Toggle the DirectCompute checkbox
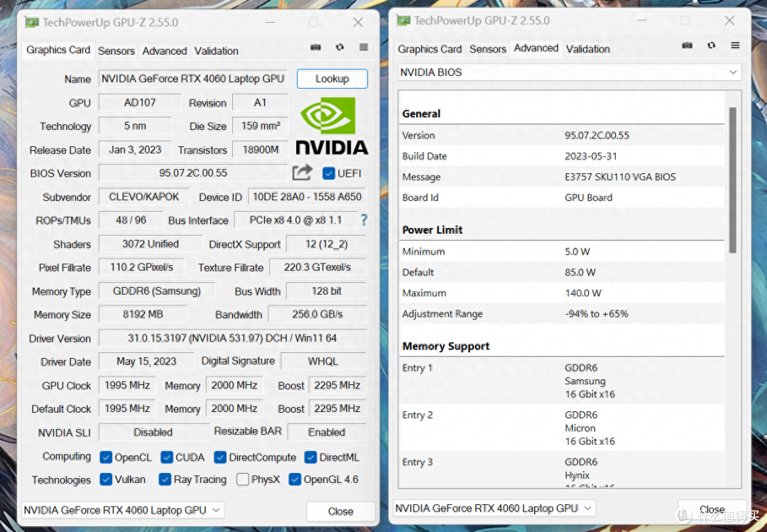The height and width of the screenshot is (532, 767). (x=220, y=457)
